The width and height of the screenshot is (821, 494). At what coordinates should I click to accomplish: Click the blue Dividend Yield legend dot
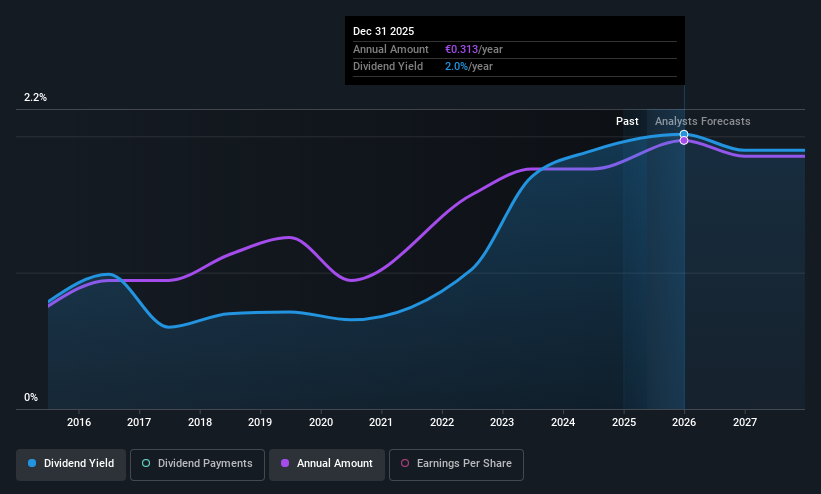(x=32, y=463)
